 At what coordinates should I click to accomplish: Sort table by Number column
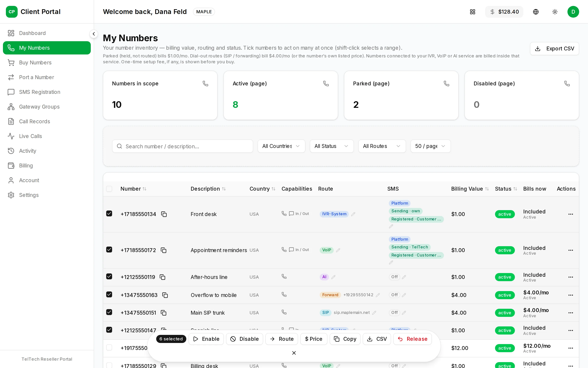click(133, 189)
